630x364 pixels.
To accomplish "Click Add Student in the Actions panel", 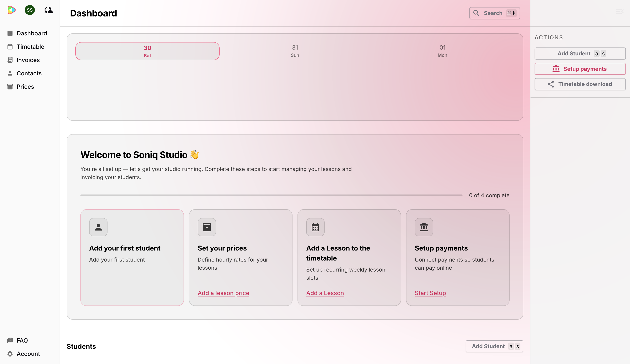I will tap(580, 54).
